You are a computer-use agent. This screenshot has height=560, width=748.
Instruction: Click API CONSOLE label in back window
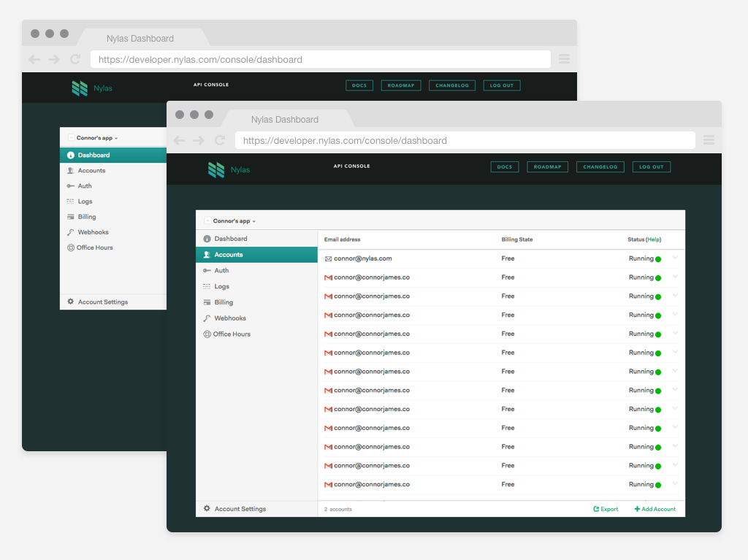(211, 85)
